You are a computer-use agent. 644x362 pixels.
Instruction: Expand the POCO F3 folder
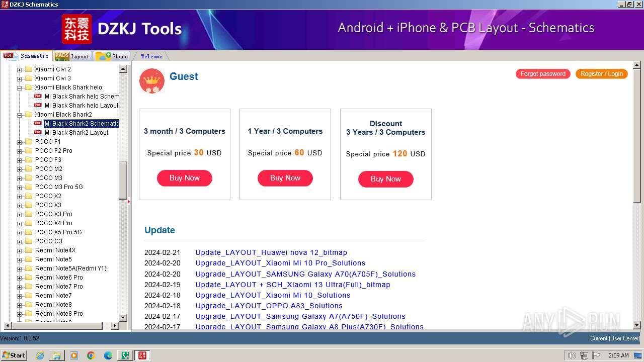click(20, 160)
